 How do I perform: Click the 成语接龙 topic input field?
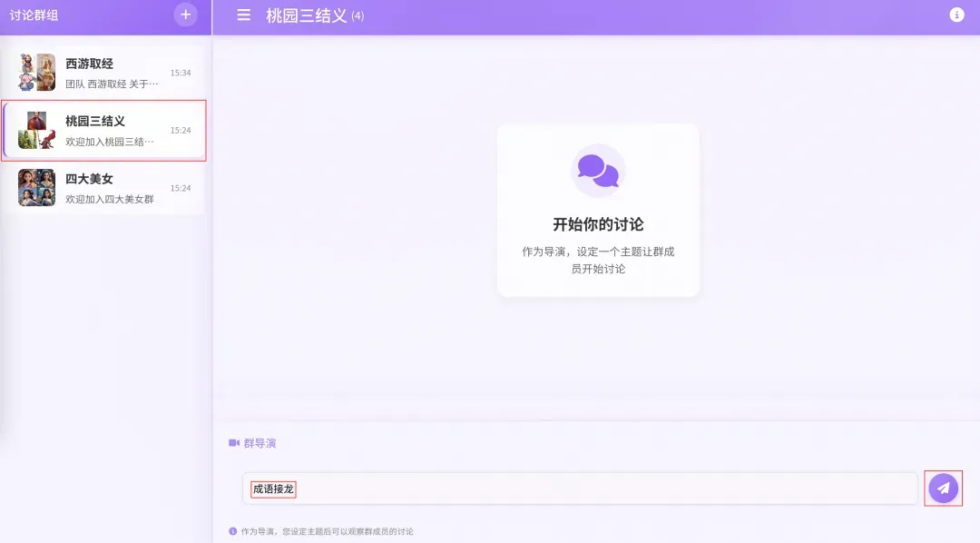click(x=579, y=489)
